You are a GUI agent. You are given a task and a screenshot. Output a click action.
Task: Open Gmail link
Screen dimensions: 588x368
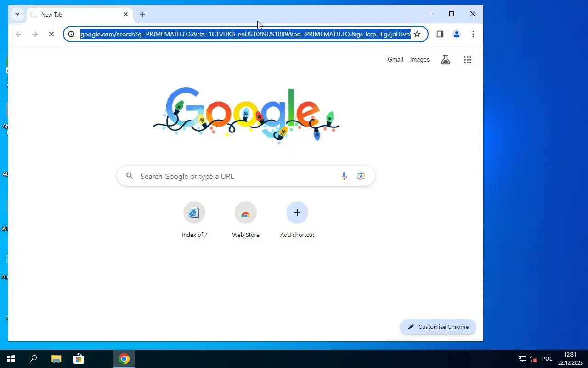tap(396, 60)
